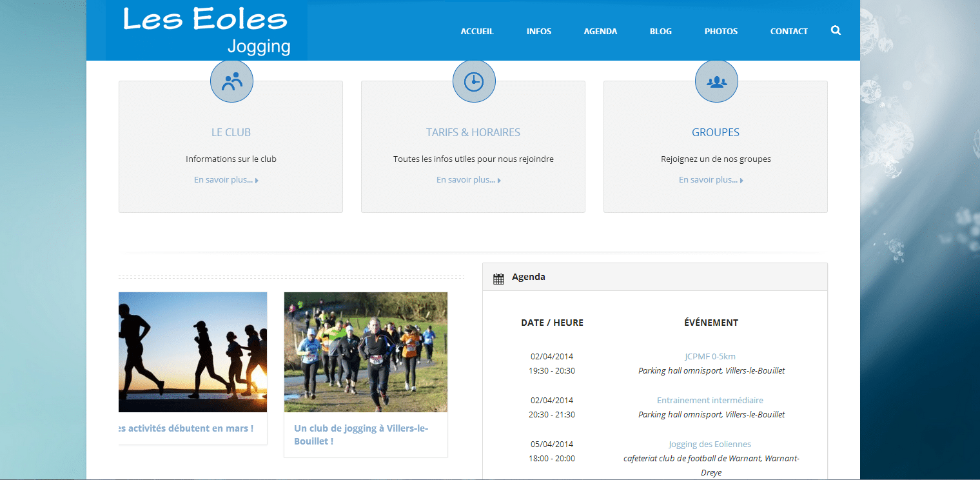Click the Groupes group icon
The image size is (980, 480).
716,81
